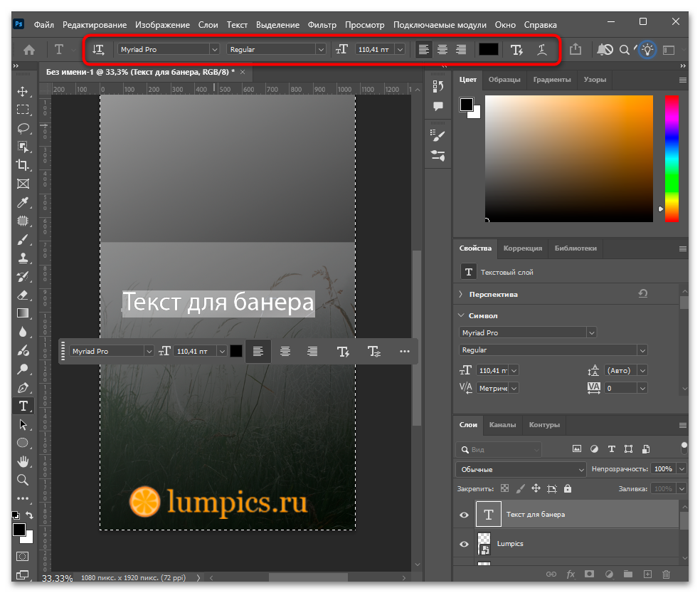The width and height of the screenshot is (700, 593).
Task: Select the Clone Stamp tool
Action: (23, 258)
